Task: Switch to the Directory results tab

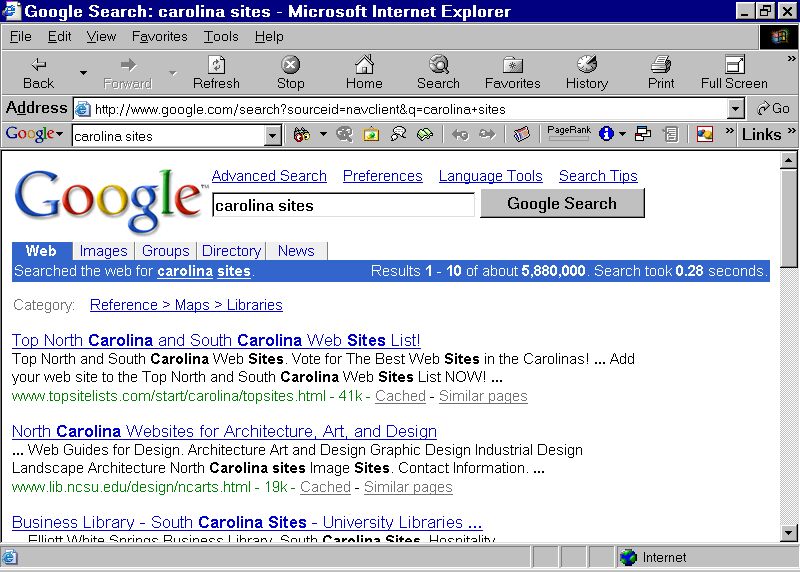Action: click(x=232, y=251)
